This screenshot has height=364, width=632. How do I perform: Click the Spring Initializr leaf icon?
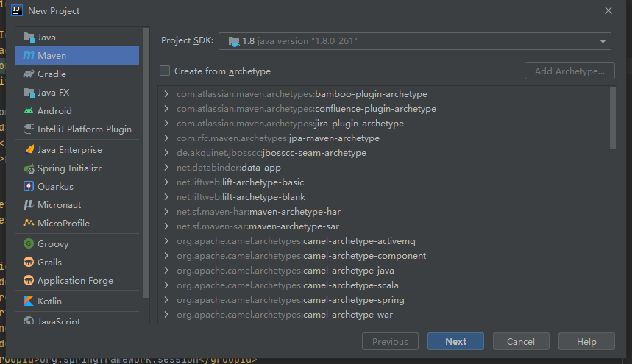(29, 168)
